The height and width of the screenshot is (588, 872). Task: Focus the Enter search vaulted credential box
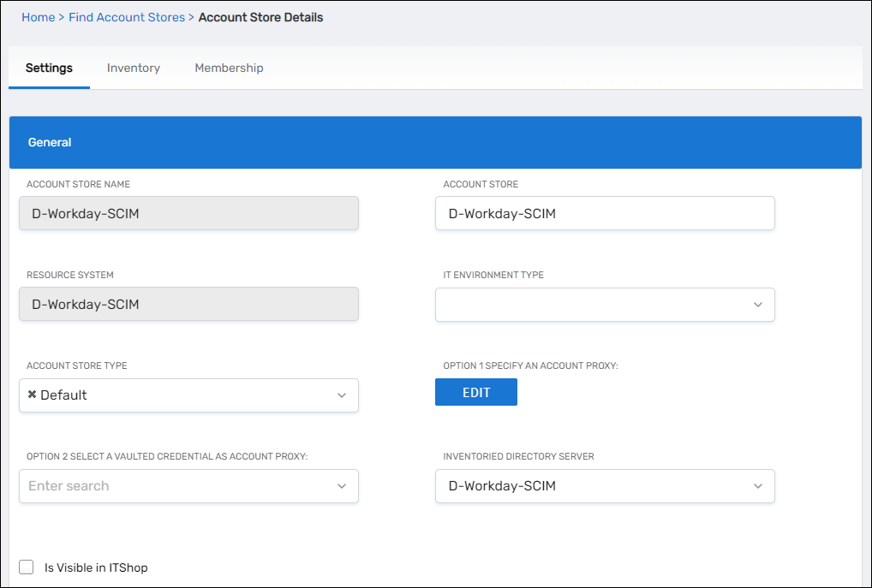pyautogui.click(x=171, y=486)
